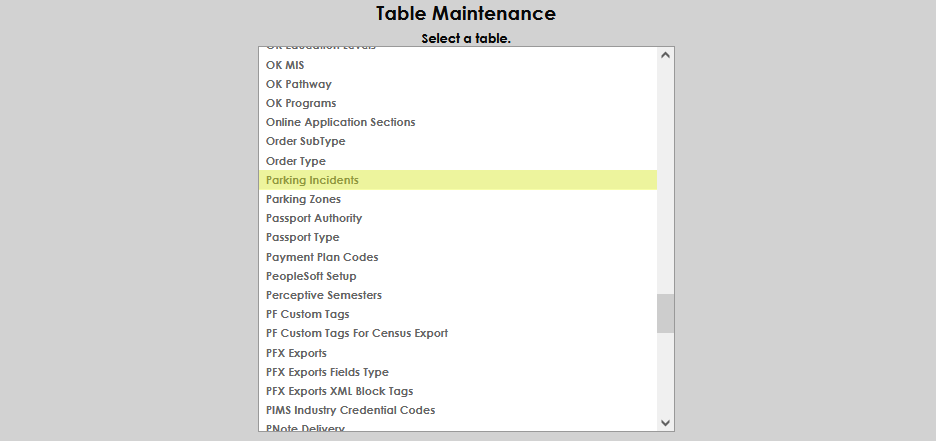Viewport: 936px width, 441px height.
Task: Select Order SubType in the list
Action: [305, 141]
